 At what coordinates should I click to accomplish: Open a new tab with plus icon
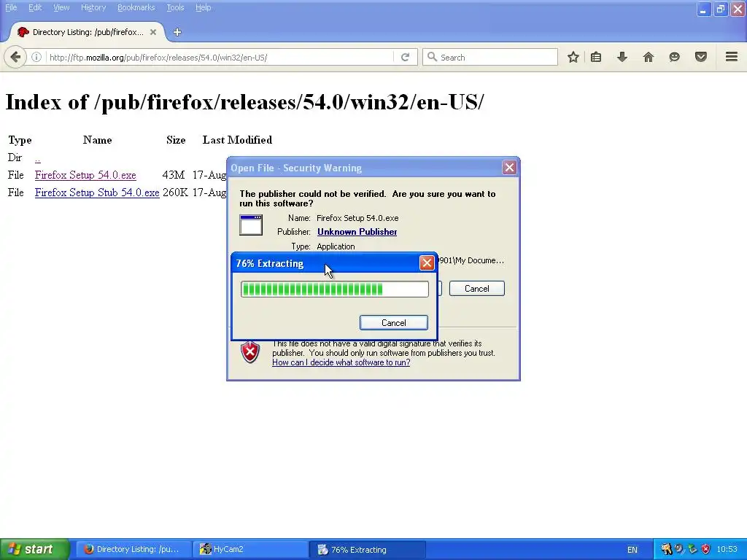click(177, 32)
